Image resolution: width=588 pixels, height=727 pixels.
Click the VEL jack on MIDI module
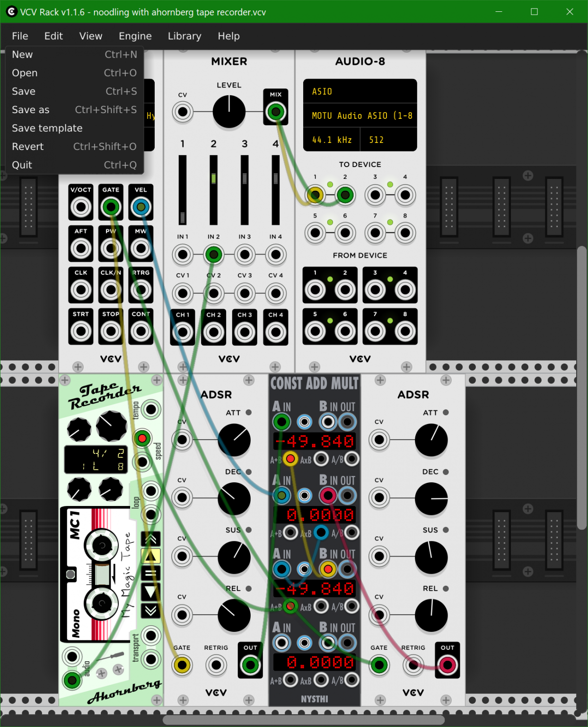pyautogui.click(x=141, y=207)
